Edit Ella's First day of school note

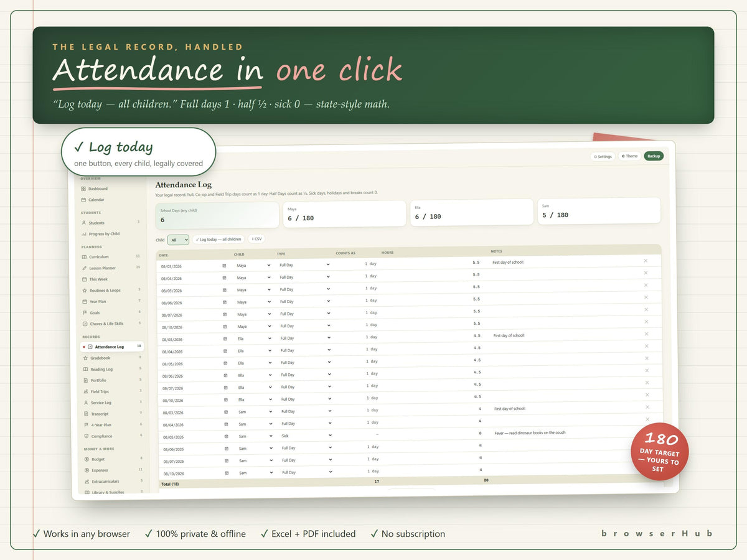point(509,335)
